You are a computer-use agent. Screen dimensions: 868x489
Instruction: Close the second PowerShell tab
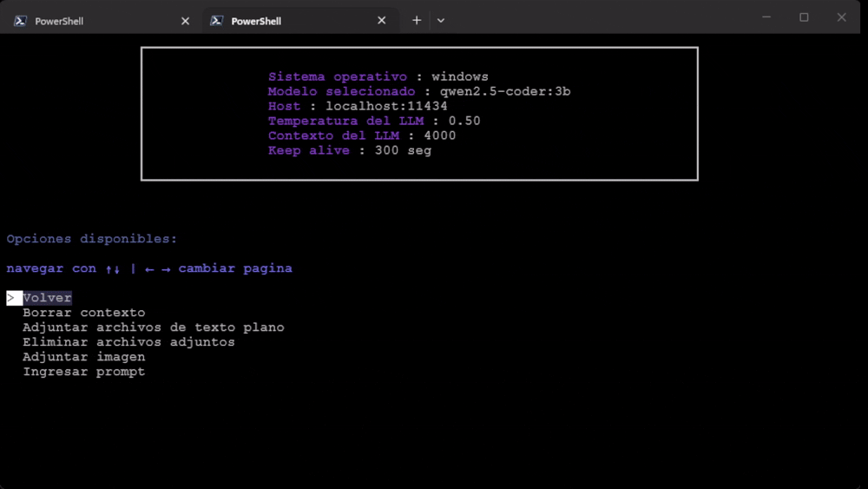381,21
